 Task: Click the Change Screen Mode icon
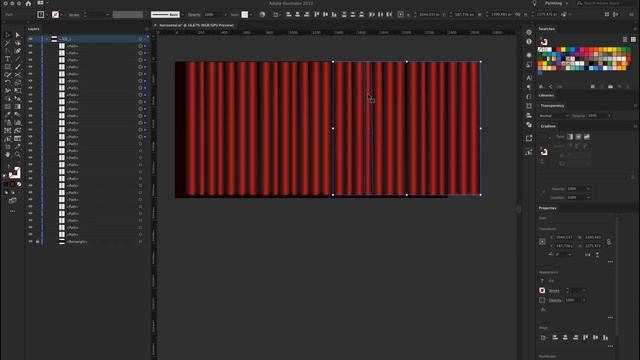point(13,201)
